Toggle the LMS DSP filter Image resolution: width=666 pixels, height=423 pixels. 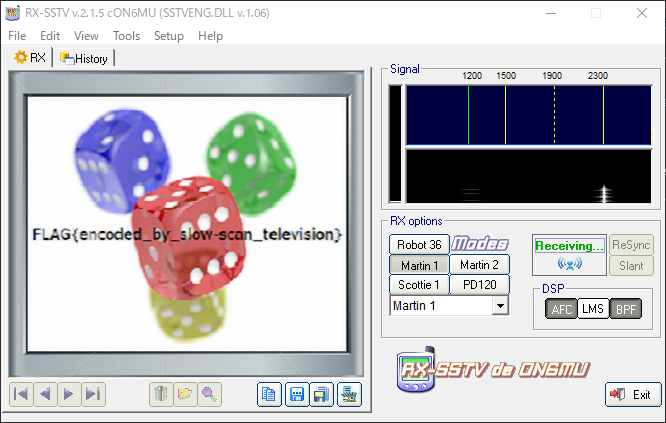[x=593, y=309]
